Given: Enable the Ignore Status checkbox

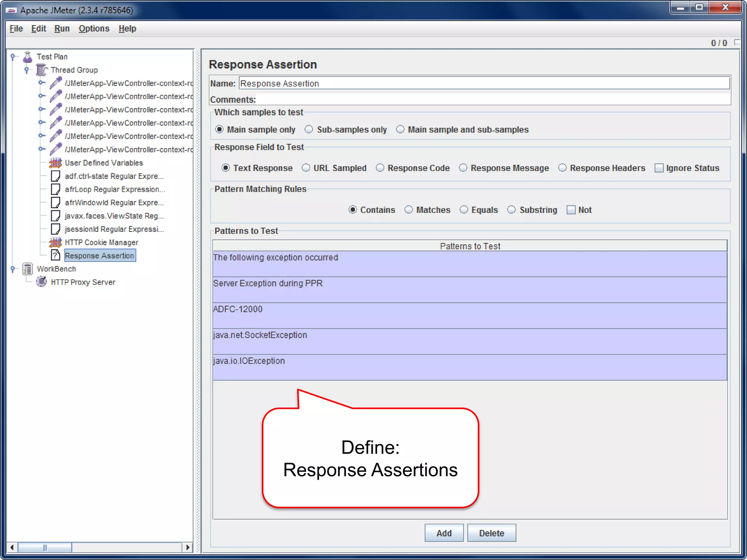Looking at the screenshot, I should tap(659, 168).
